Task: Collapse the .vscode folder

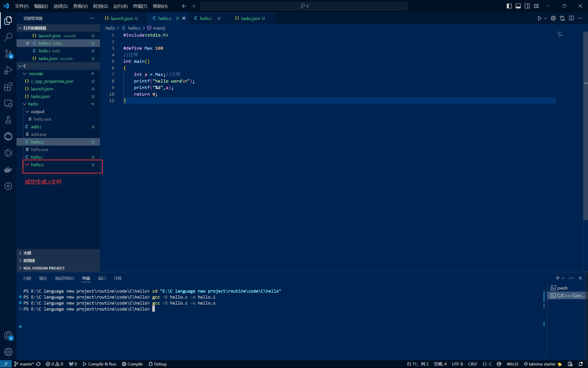Action: tap(58, 74)
